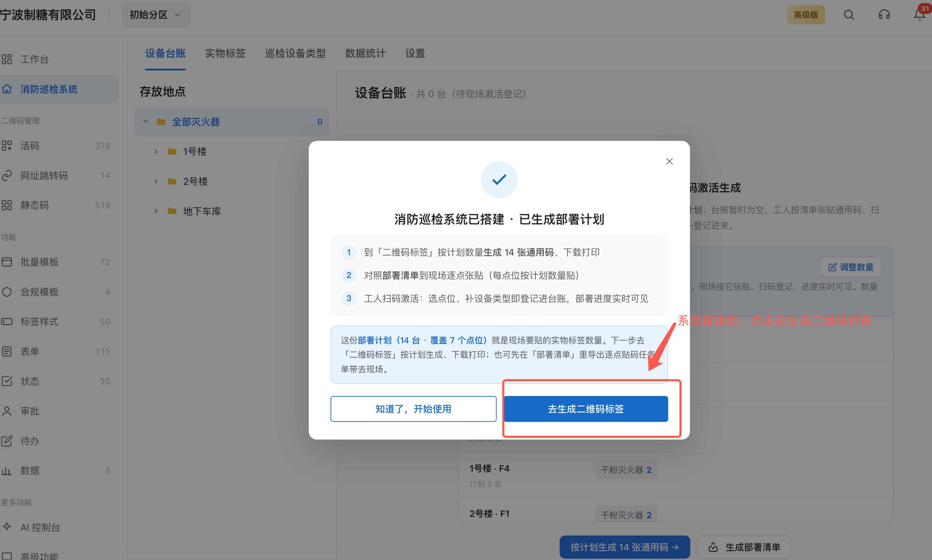The height and width of the screenshot is (560, 932).
Task: Click the folder icon of 1号楼
Action: click(172, 151)
